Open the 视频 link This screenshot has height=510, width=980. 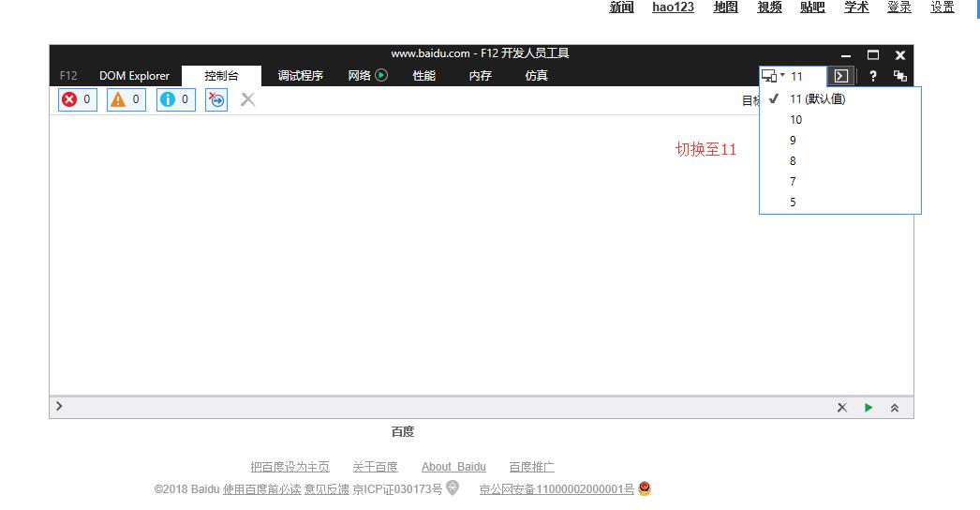coord(769,7)
